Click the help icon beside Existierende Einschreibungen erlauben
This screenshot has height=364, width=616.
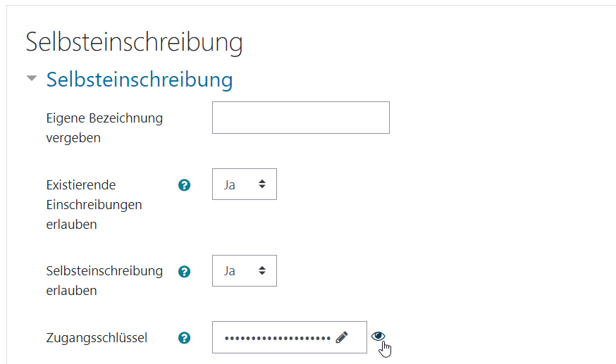tap(184, 185)
